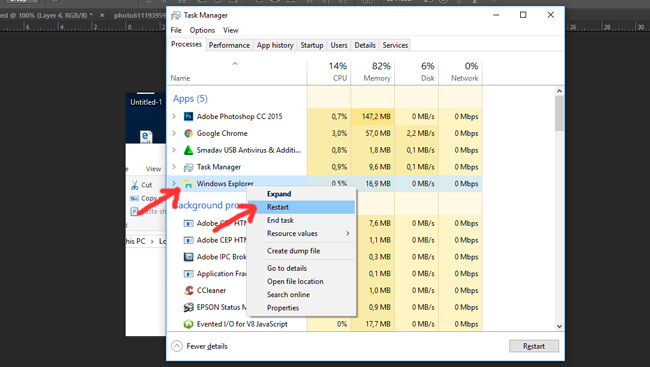This screenshot has height=367, width=650.
Task: Expand the Smadav USB Antivirus process
Action: tap(174, 150)
